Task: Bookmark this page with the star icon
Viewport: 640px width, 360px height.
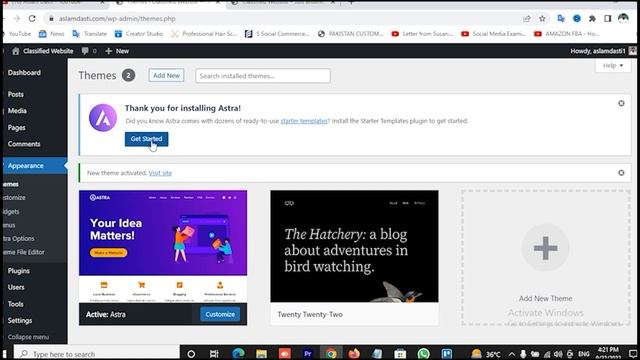Action: [542, 19]
